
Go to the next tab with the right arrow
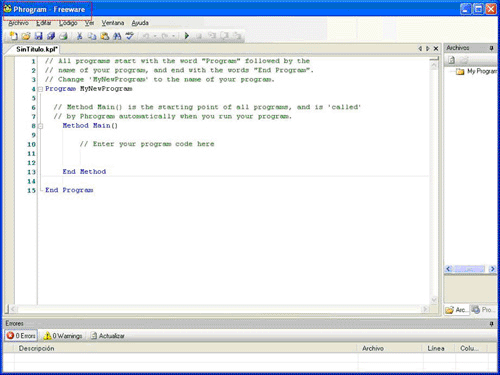pos(428,49)
